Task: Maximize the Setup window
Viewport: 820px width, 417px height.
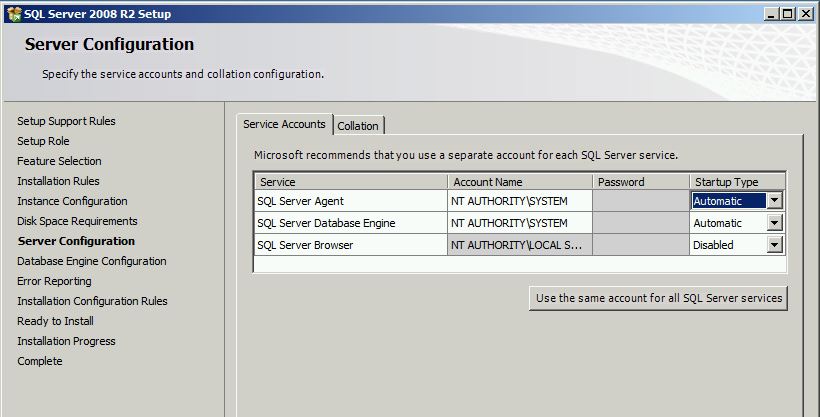Action: [x=788, y=14]
